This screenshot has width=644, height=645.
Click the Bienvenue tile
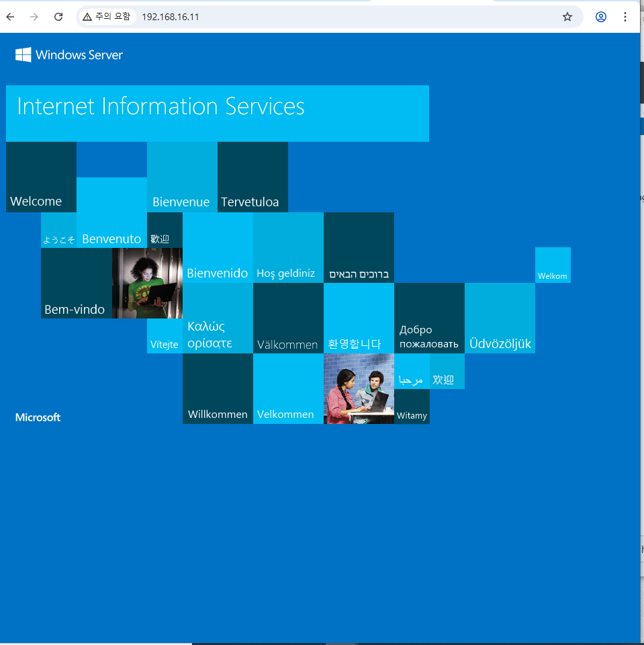pyautogui.click(x=182, y=177)
